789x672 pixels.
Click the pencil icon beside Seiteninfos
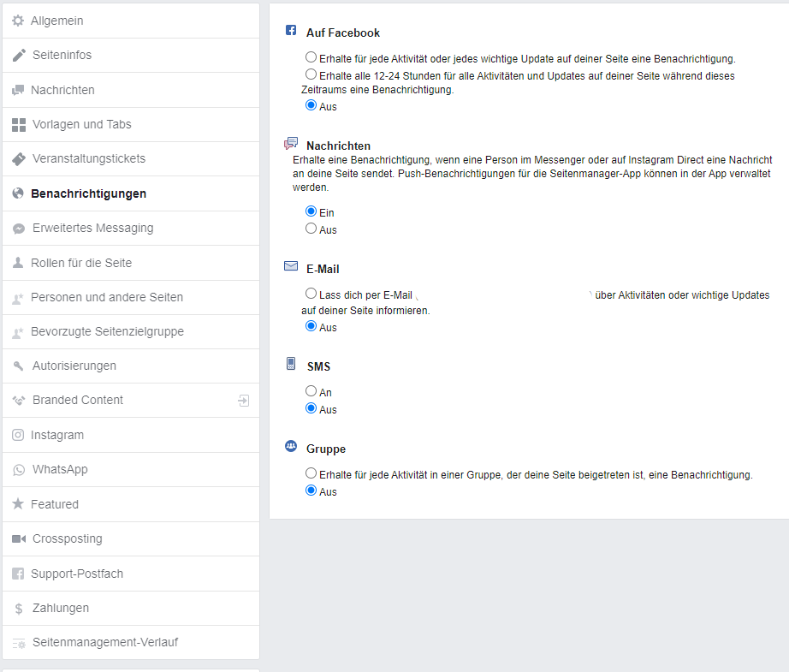coord(19,55)
